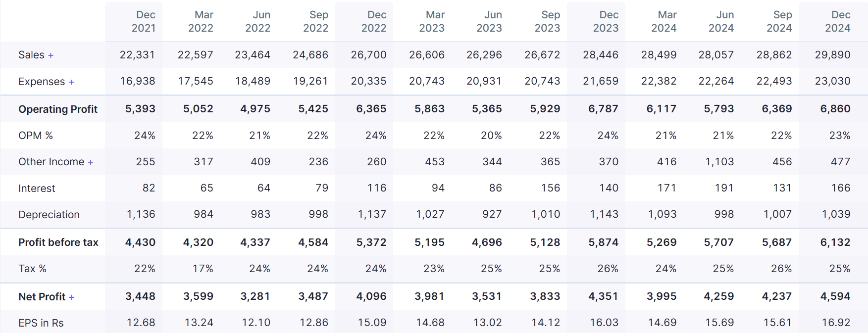Click the Dec 2024 column header

[838, 22]
